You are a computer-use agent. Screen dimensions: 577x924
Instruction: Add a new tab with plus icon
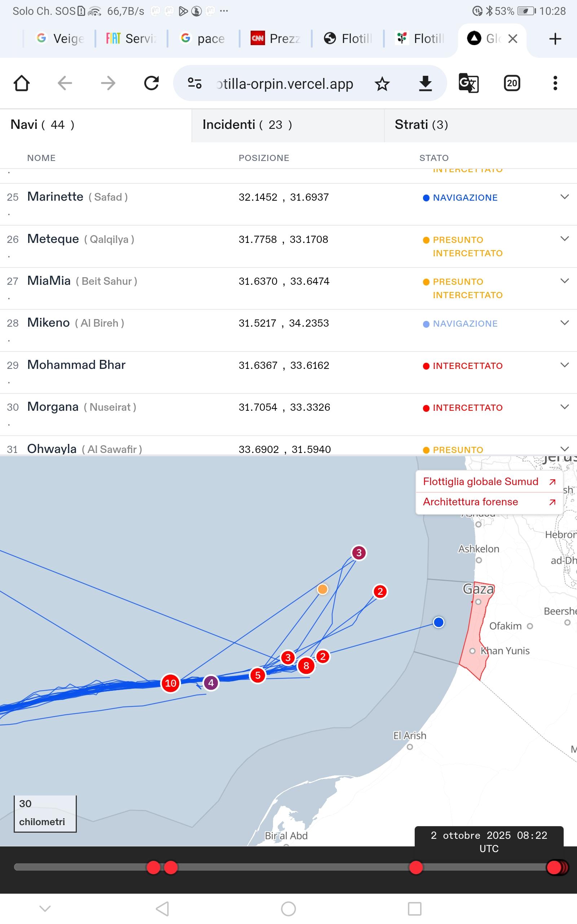(555, 39)
